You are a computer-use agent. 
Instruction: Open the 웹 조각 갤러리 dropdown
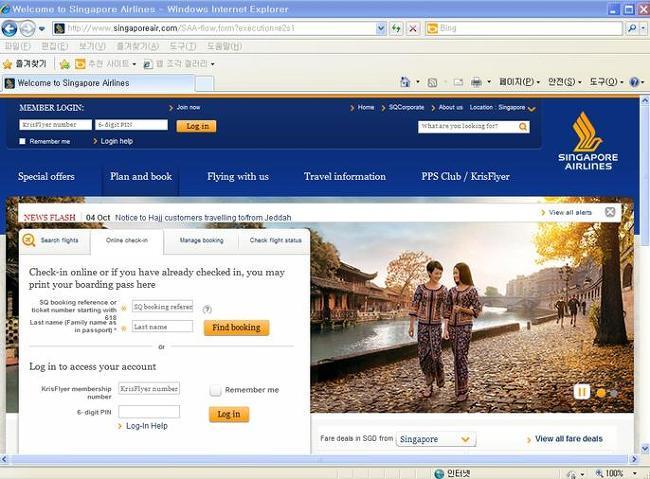[x=179, y=64]
